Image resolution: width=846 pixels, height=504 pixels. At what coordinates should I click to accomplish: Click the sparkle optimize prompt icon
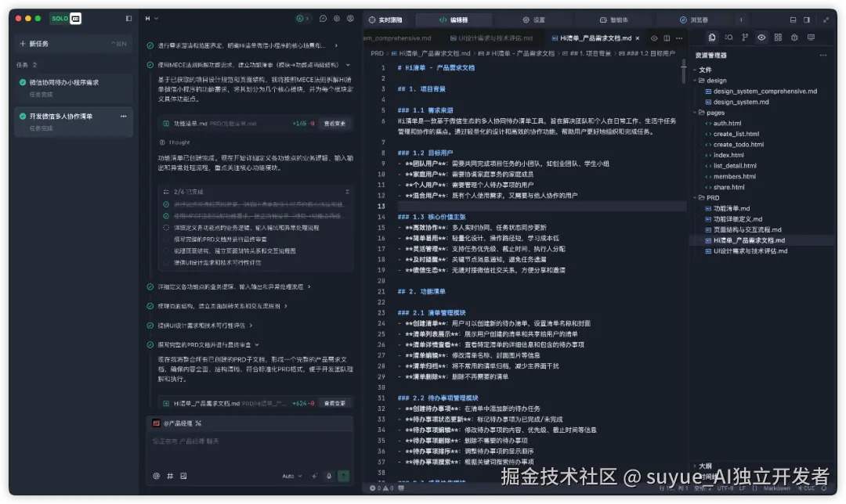(315, 476)
